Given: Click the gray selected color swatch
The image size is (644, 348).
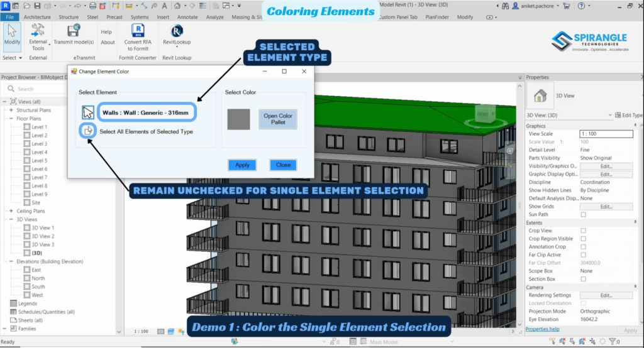Looking at the screenshot, I should click(238, 119).
